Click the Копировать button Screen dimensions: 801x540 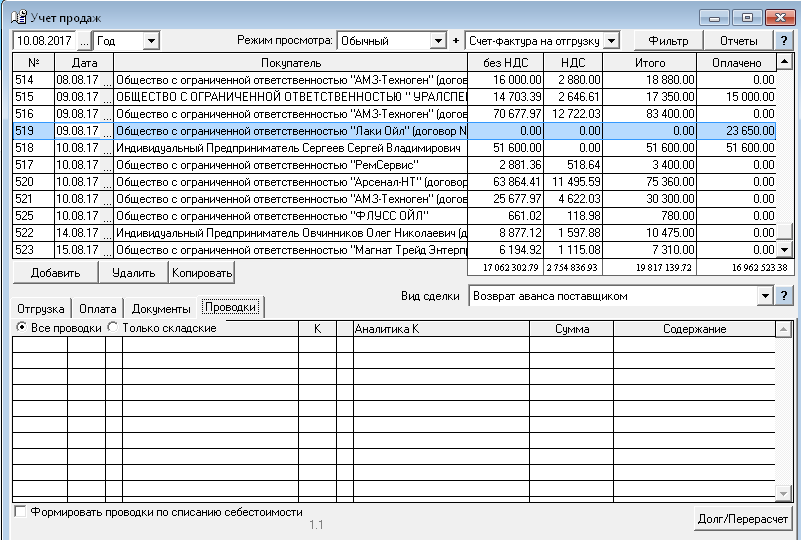coord(202,272)
